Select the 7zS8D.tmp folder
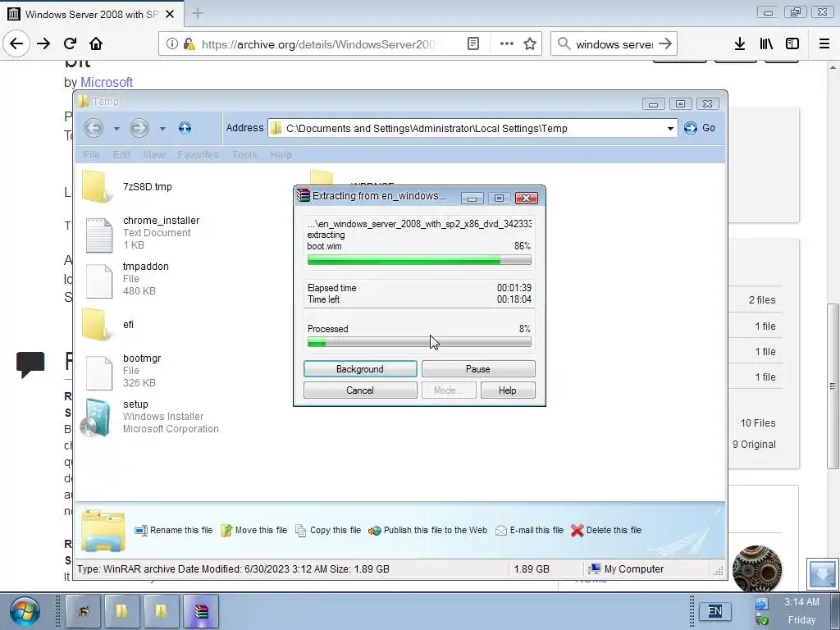 pos(127,187)
